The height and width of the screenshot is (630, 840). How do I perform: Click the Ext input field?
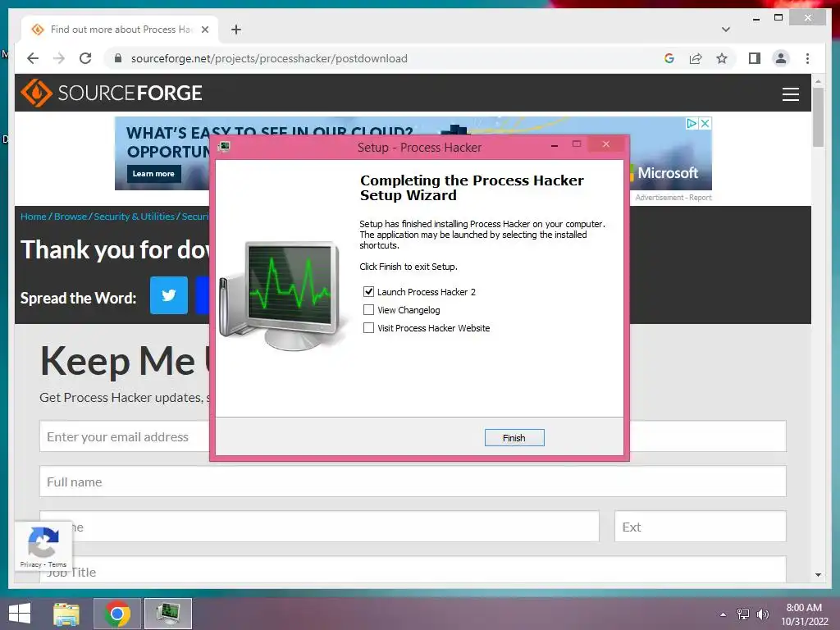[701, 527]
